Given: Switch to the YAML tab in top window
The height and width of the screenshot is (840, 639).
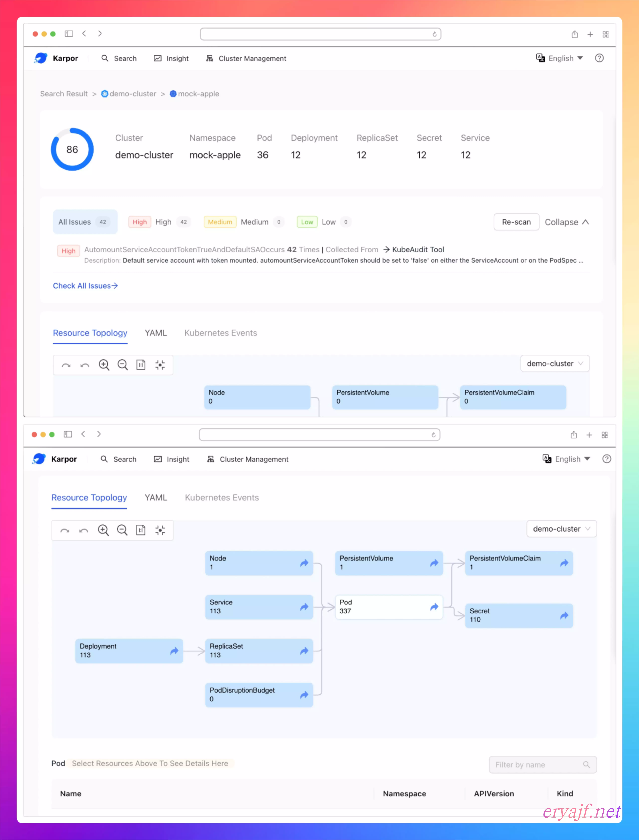Looking at the screenshot, I should [156, 333].
